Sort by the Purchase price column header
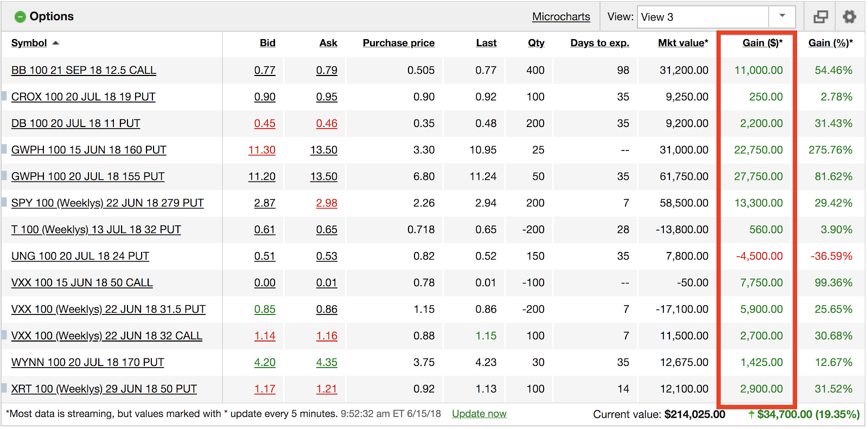868x429 pixels. pos(399,43)
